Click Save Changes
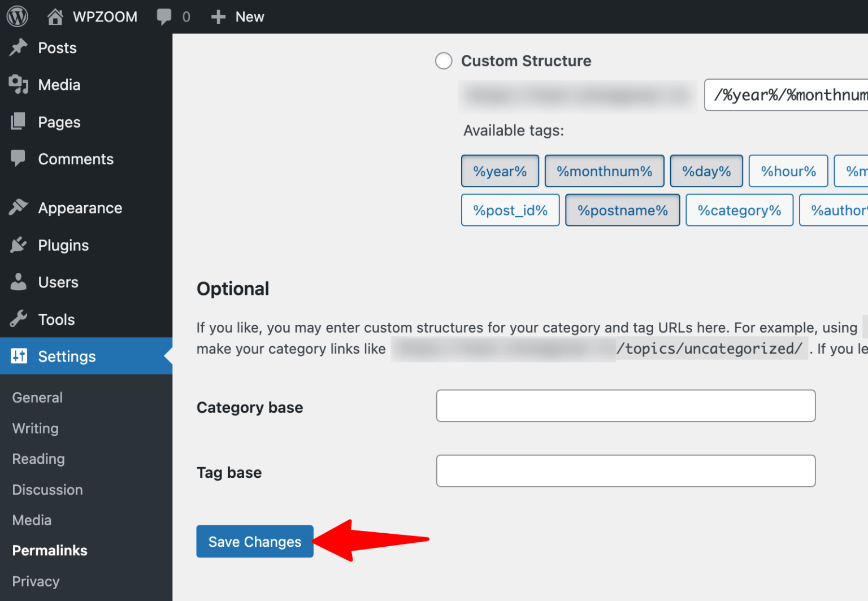This screenshot has height=601, width=868. tap(254, 541)
